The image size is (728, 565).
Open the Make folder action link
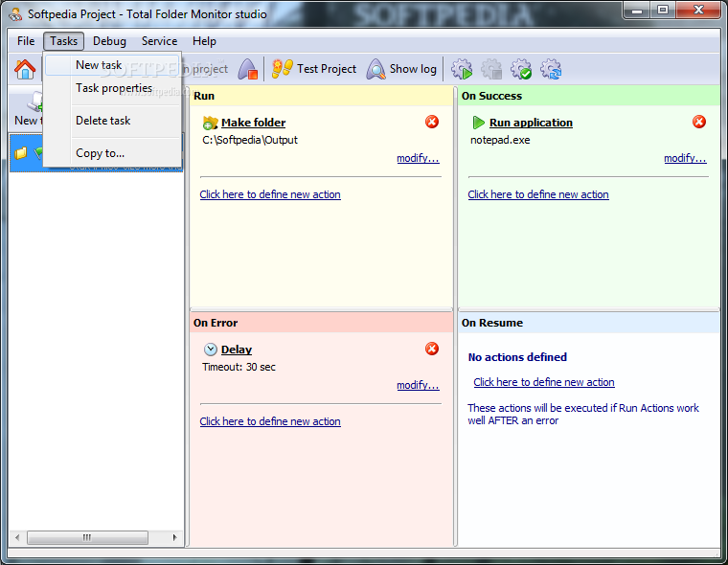click(x=253, y=123)
